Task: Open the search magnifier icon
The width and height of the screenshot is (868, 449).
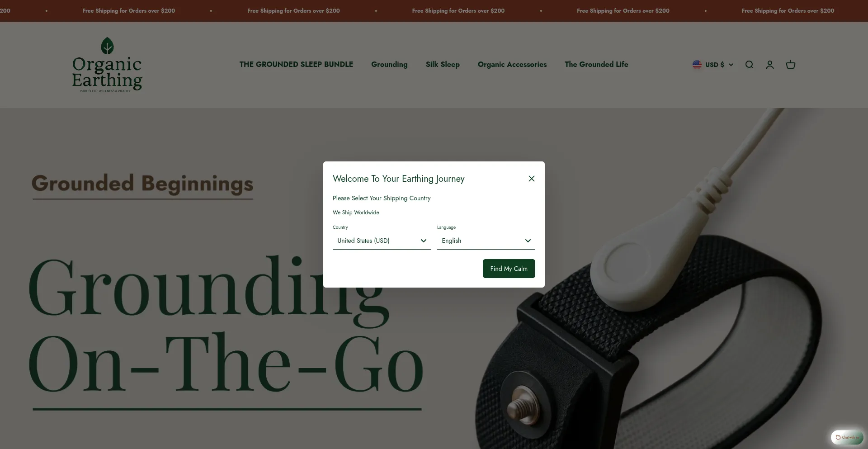Action: 749,65
